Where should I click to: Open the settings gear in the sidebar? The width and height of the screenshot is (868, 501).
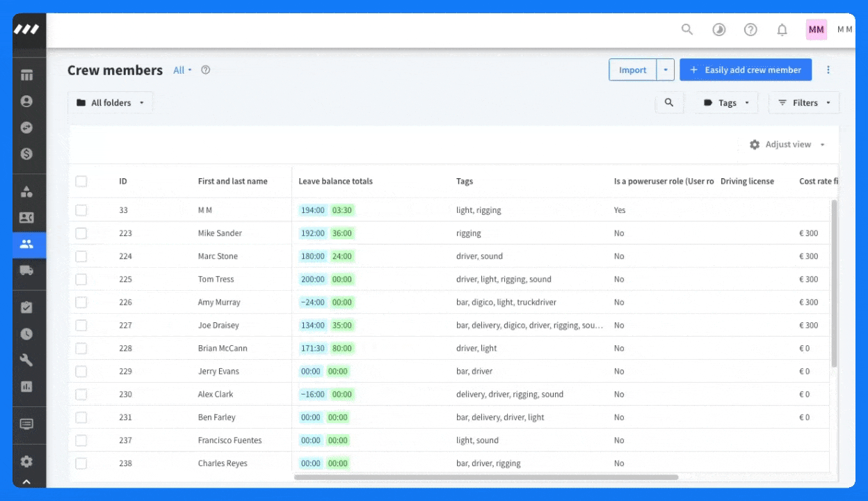[26, 461]
